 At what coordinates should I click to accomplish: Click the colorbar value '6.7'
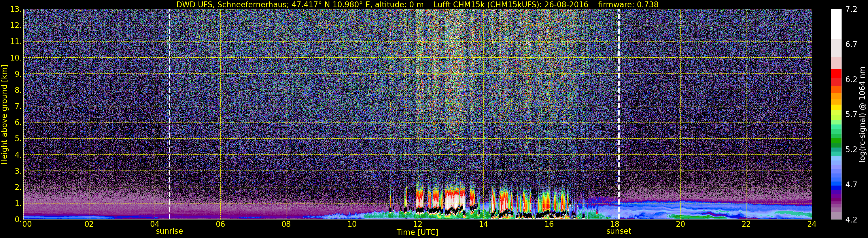(x=851, y=44)
